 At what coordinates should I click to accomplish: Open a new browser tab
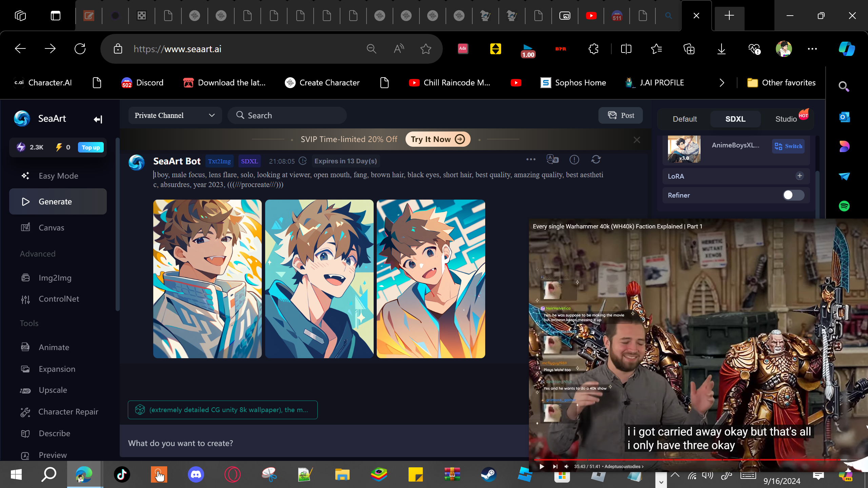coord(729,16)
